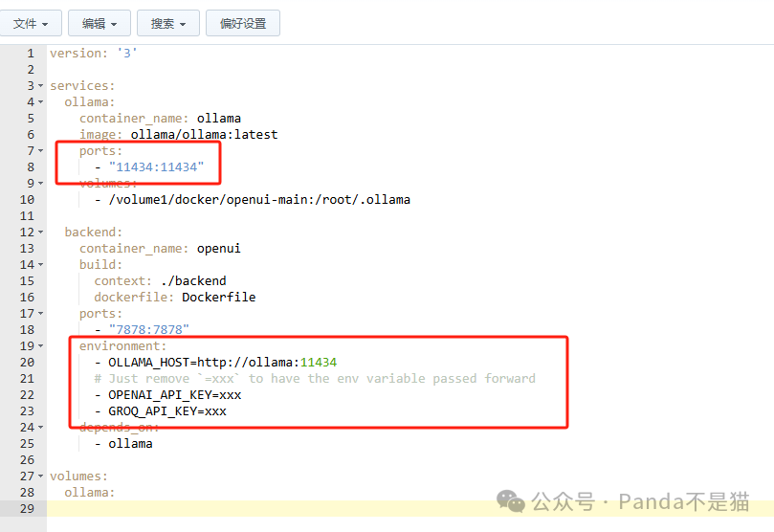Open the 搜索 menu
774x532 pixels.
click(x=167, y=23)
